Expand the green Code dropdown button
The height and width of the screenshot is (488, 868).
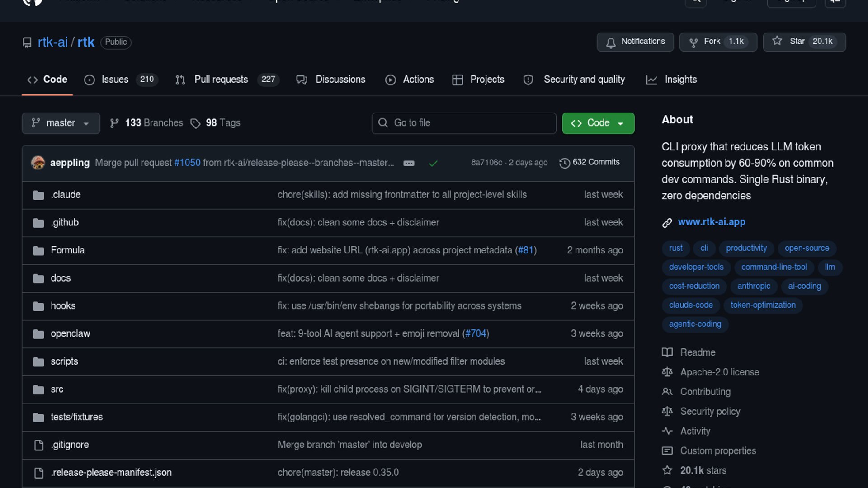pos(598,123)
